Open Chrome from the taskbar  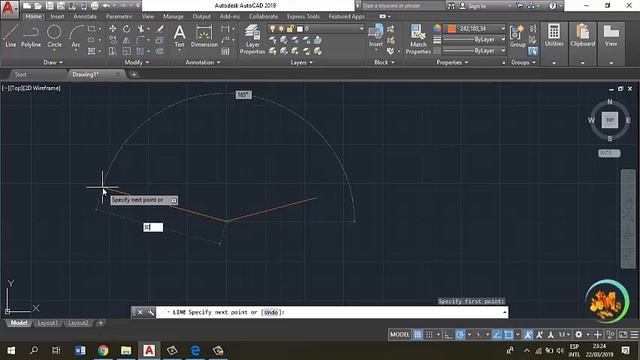pyautogui.click(x=103, y=350)
